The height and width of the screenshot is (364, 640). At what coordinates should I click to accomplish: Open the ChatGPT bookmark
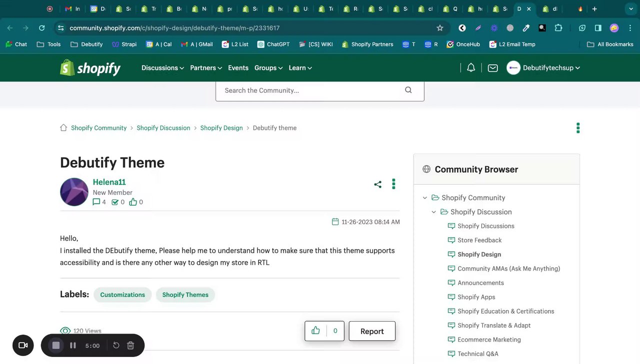click(273, 44)
